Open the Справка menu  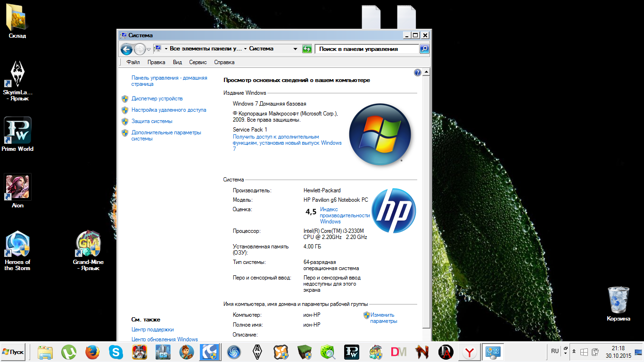[224, 62]
